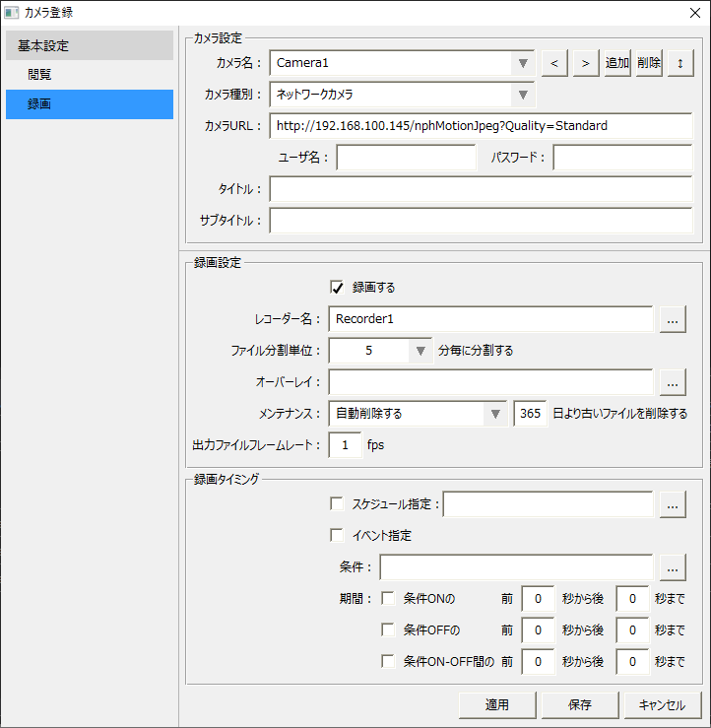Check the 条件OFFの checkbox
Viewport: 711px width, 728px height.
[388, 630]
